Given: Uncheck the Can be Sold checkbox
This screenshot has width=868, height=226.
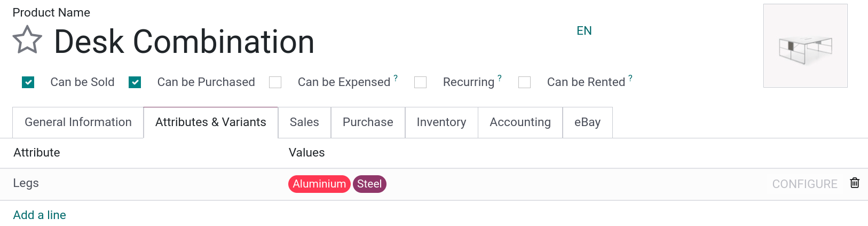Looking at the screenshot, I should click(x=28, y=82).
